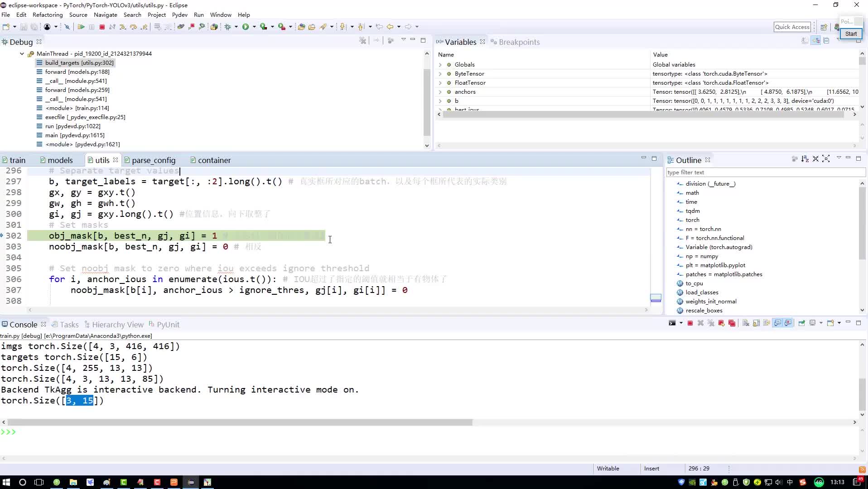Open Windows Start menu on taskbar
The width and height of the screenshot is (868, 489).
coord(6,482)
